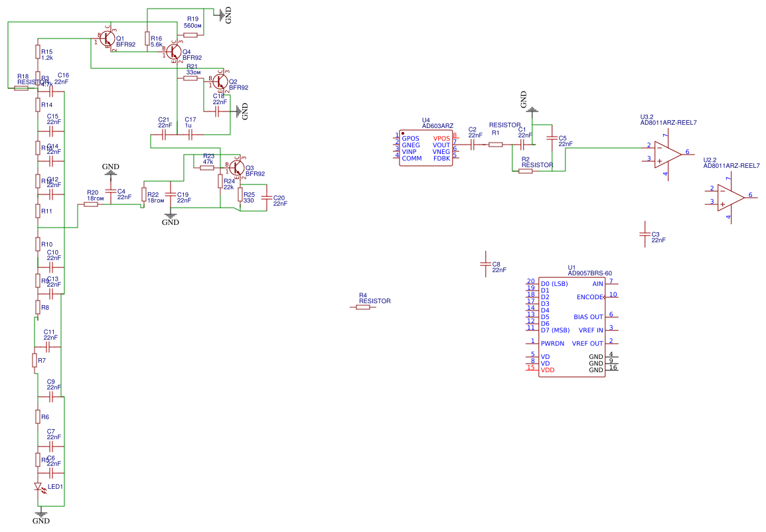Click the Q2 transistor symbol
The width and height of the screenshot is (766, 532).
220,80
